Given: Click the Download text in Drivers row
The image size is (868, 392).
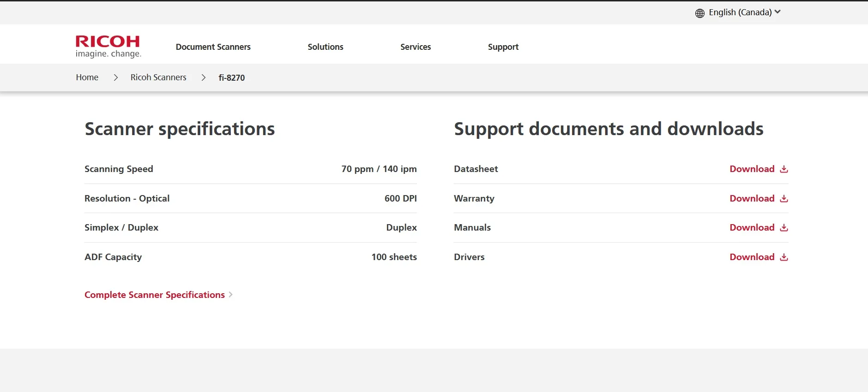Looking at the screenshot, I should pos(752,257).
